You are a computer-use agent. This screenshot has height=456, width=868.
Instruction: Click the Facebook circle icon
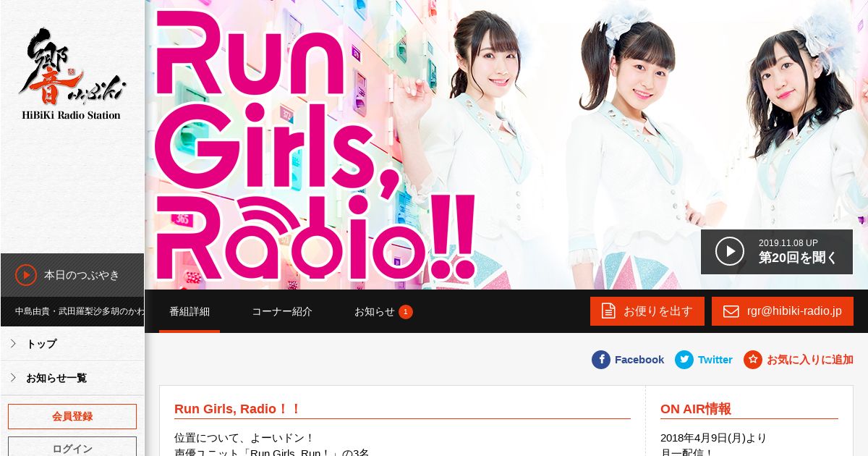601,360
